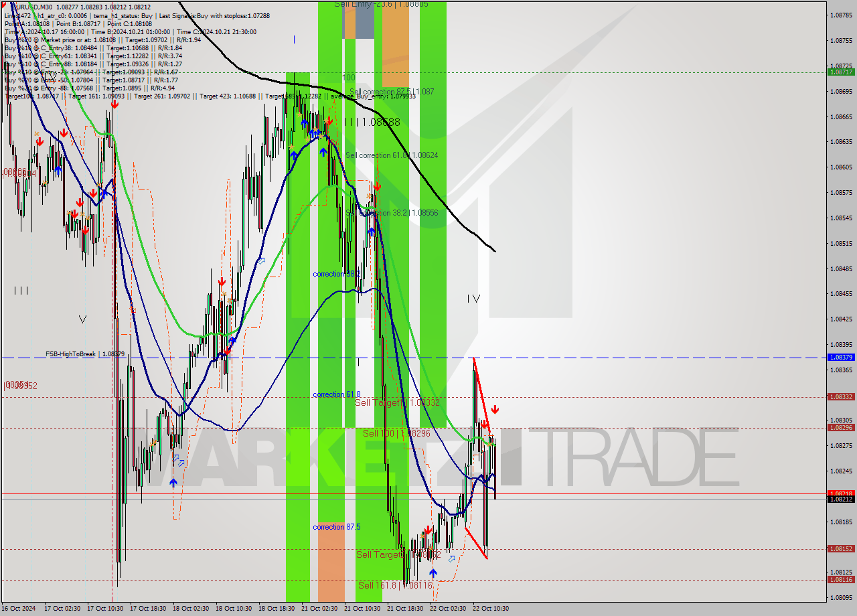Click the green 1.08717 price tag on axis
This screenshot has width=857, height=616.
pos(841,72)
